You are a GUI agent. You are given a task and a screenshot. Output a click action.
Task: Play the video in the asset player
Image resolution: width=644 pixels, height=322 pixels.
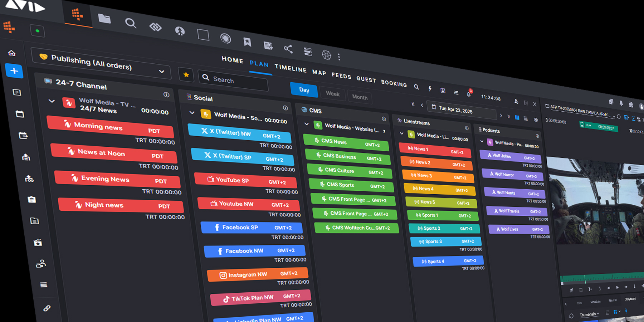coord(617,287)
